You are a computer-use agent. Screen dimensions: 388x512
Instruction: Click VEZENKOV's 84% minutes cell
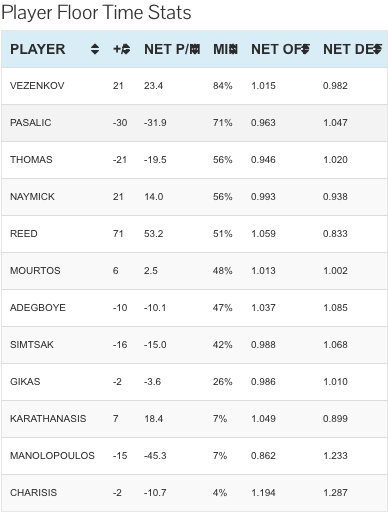[x=223, y=86]
